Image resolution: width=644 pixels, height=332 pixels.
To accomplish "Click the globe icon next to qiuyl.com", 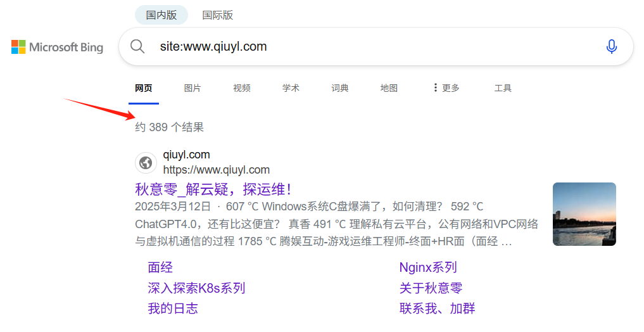I will click(146, 163).
